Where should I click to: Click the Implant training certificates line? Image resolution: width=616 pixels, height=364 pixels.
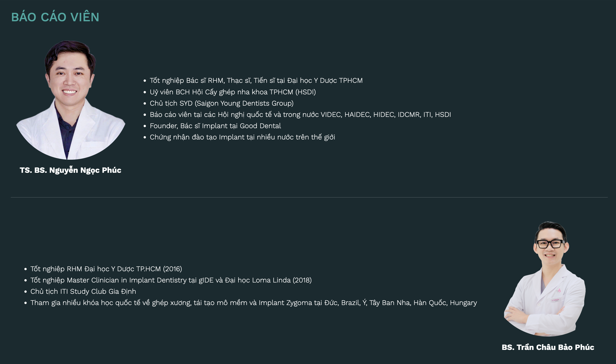point(242,137)
